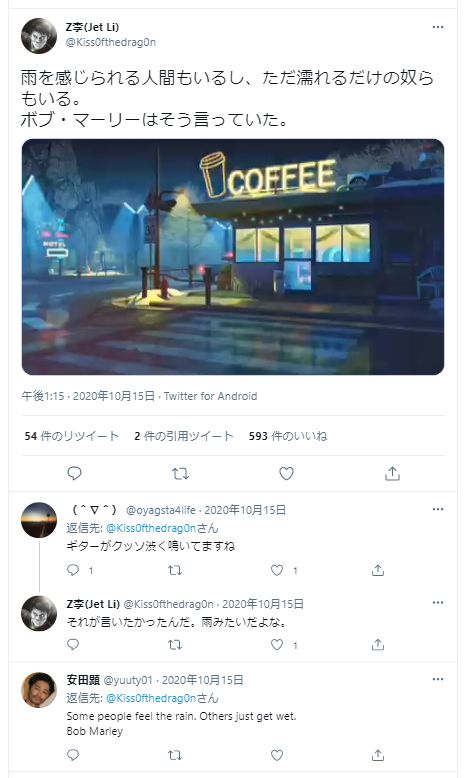The width and height of the screenshot is (469, 778).
Task: Click the Twitter for Android source link
Action: [x=210, y=396]
